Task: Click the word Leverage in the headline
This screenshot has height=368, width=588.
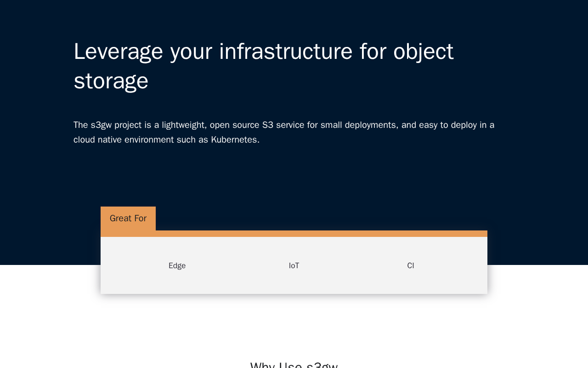Action: click(x=118, y=52)
